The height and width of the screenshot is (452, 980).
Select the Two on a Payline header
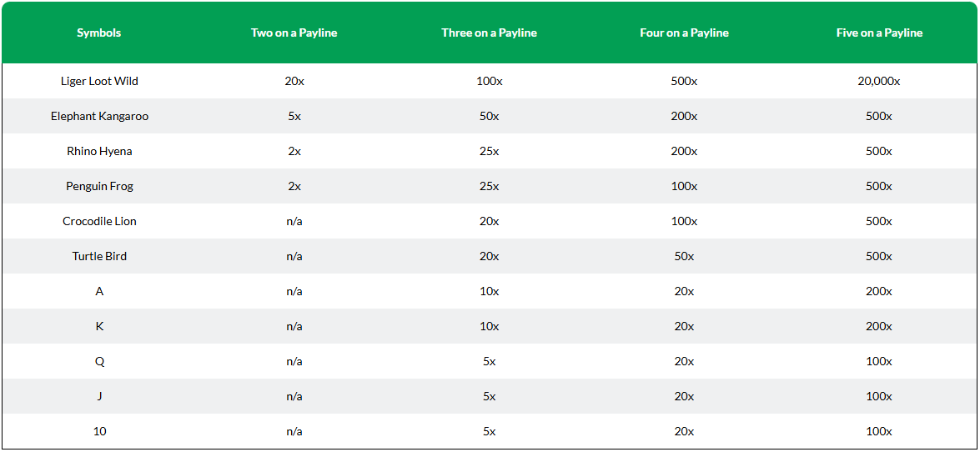pos(294,33)
